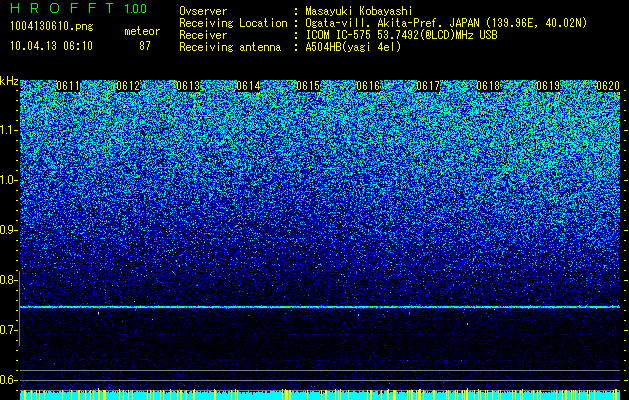The width and height of the screenshot is (629, 400).
Task: Click the 0611 time marker
Action: (x=68, y=86)
